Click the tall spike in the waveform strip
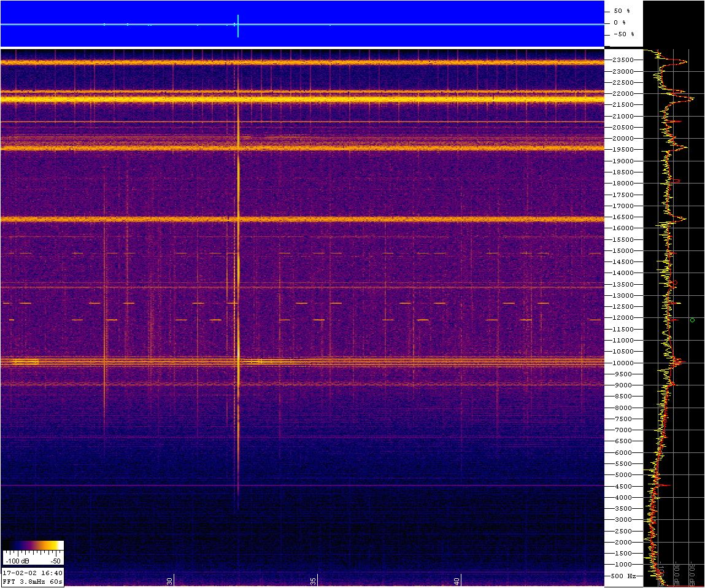This screenshot has height=588, width=705. (238, 26)
